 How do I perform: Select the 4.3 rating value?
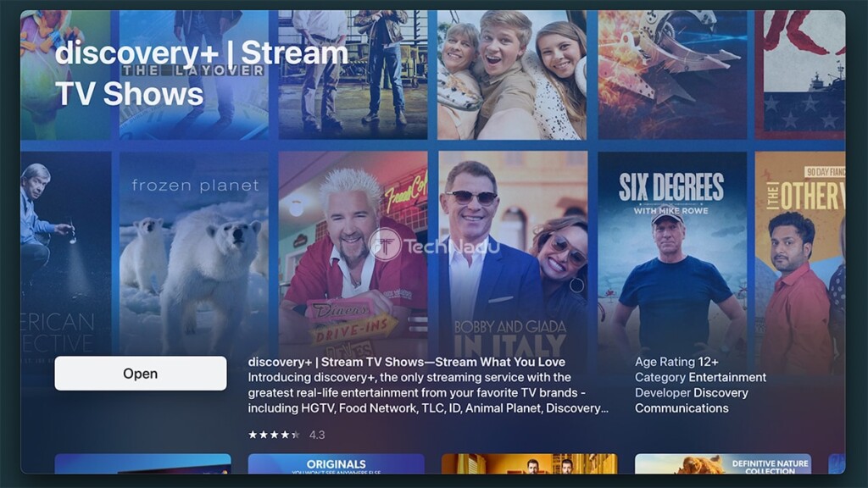(317, 435)
